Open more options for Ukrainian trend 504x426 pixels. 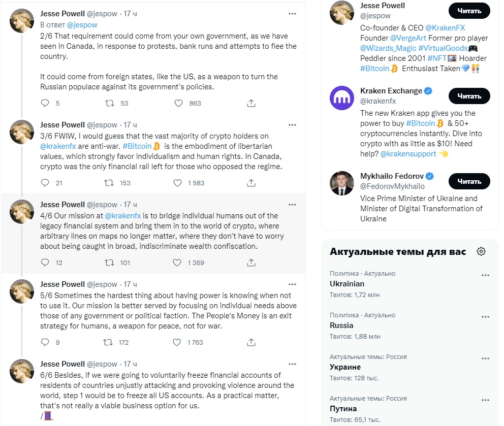pyautogui.click(x=485, y=275)
